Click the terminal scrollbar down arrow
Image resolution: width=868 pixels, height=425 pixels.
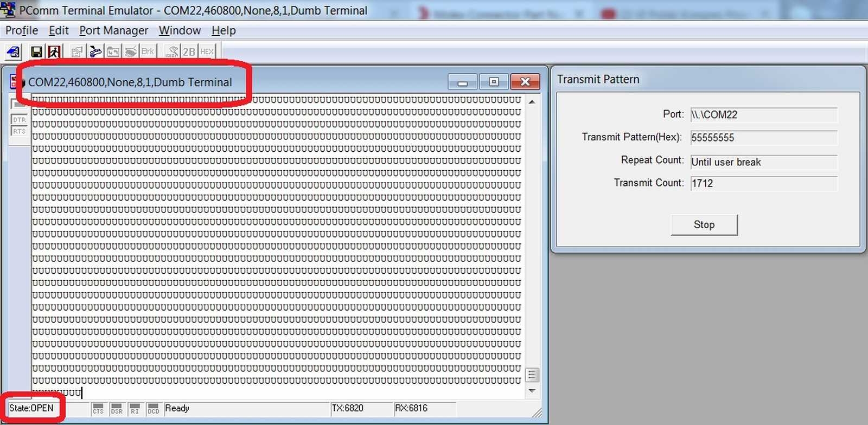pyautogui.click(x=532, y=391)
